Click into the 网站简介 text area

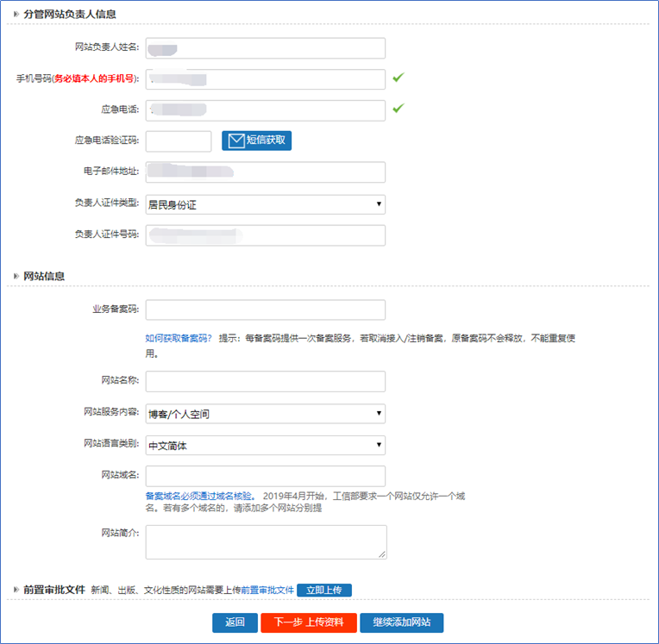tap(265, 541)
